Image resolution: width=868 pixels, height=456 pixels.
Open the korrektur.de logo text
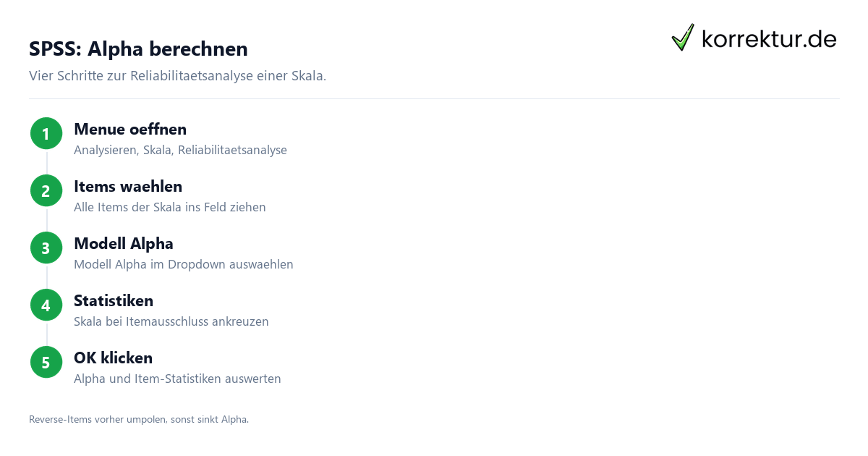click(x=769, y=39)
